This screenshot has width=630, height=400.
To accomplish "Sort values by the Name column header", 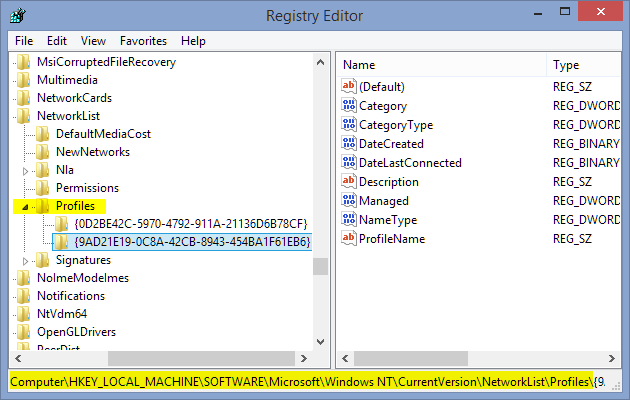I will tap(441, 65).
